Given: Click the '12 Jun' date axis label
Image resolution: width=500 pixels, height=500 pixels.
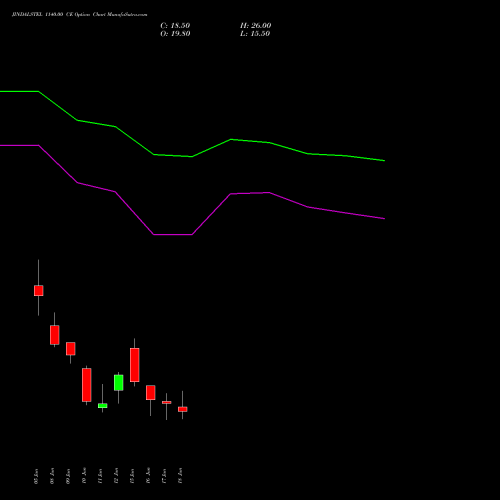Looking at the screenshot, I should 116,476.
